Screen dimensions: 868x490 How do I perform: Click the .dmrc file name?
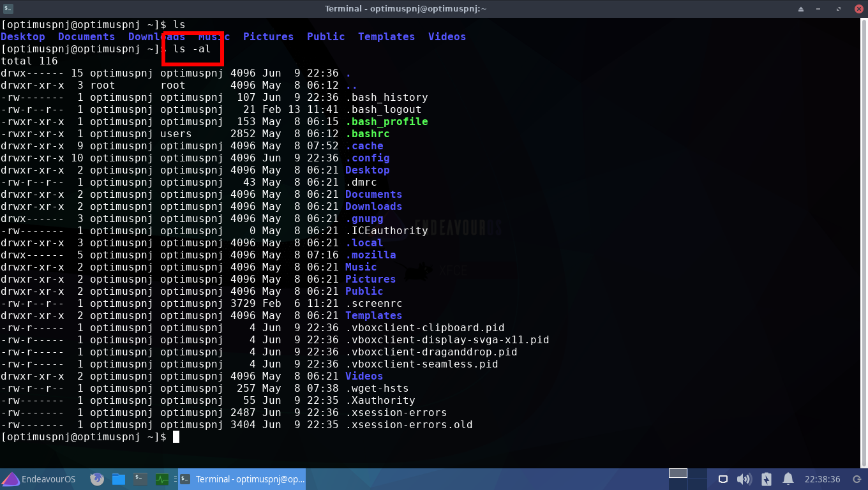click(x=361, y=182)
